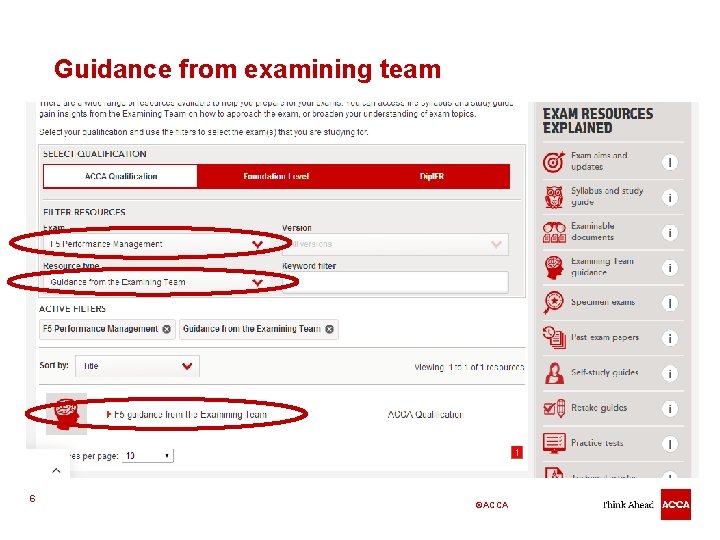The width and height of the screenshot is (720, 540).
Task: Select the ACCA Qualification tab
Action: click(x=120, y=176)
